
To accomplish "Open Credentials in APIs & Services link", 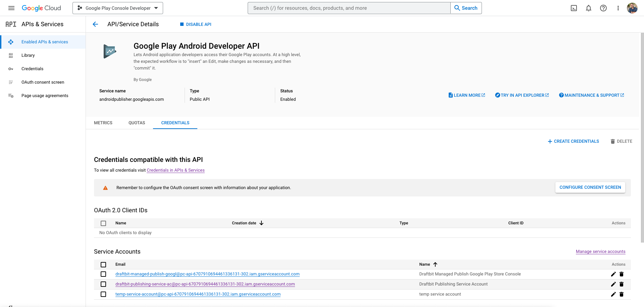I will click(176, 170).
